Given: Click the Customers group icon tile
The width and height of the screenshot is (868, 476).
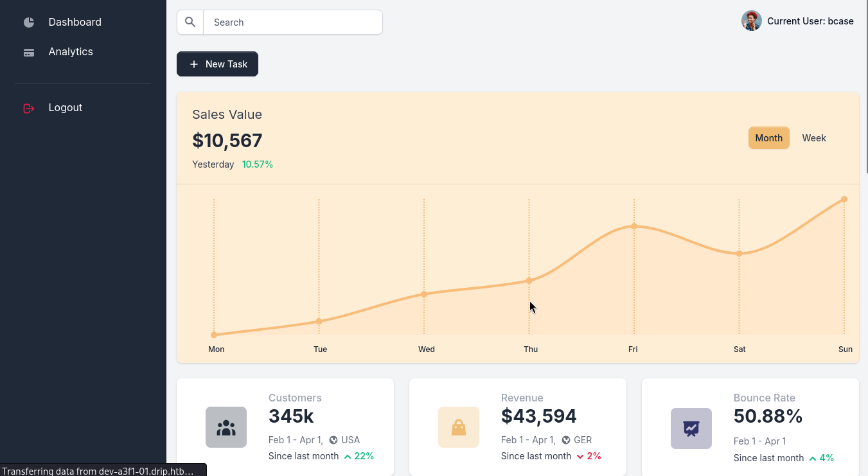Looking at the screenshot, I should (226, 427).
